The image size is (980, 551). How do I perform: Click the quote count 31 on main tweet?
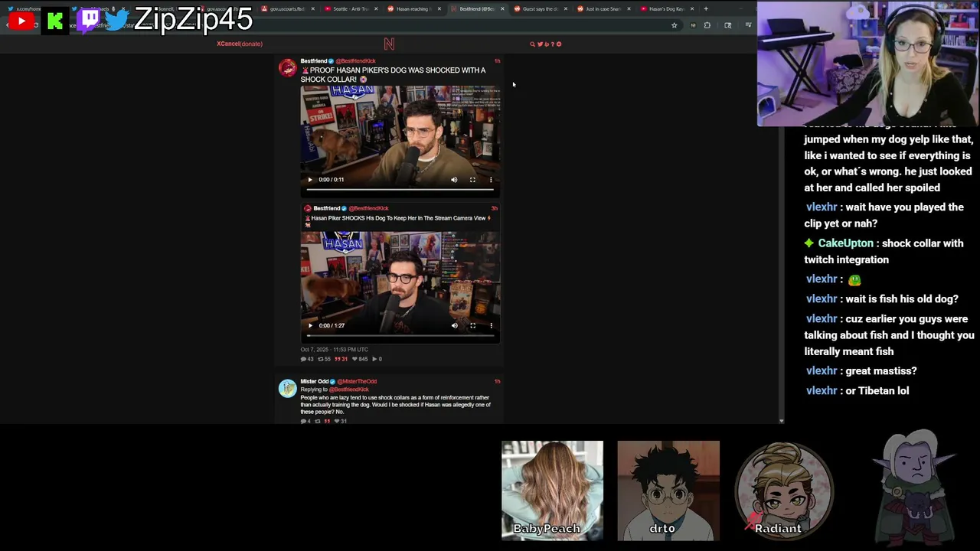(341, 359)
